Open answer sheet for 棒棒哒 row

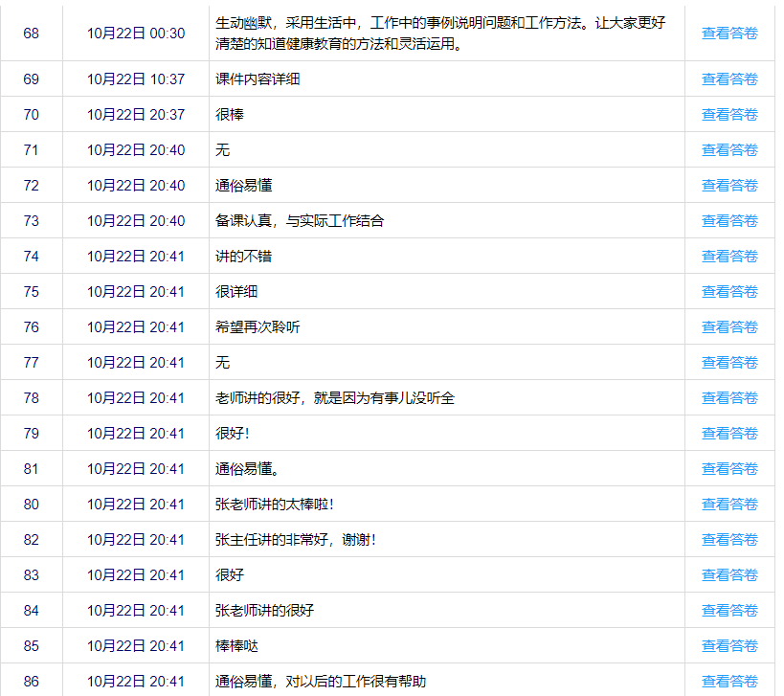tap(729, 646)
